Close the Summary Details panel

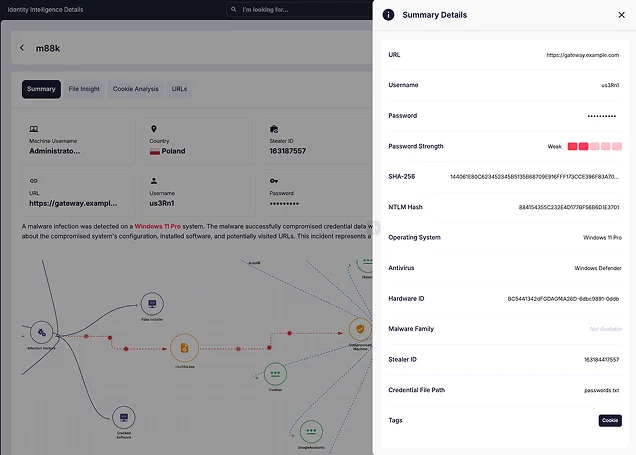[621, 15]
